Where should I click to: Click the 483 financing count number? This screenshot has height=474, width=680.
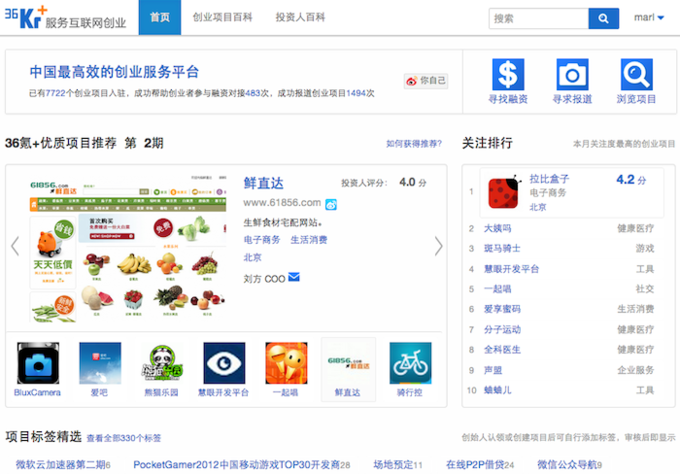252,93
